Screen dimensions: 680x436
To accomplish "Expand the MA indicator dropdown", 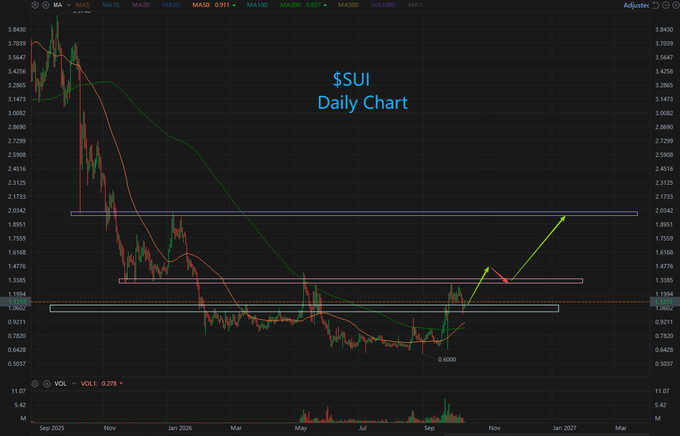I will coord(69,5).
